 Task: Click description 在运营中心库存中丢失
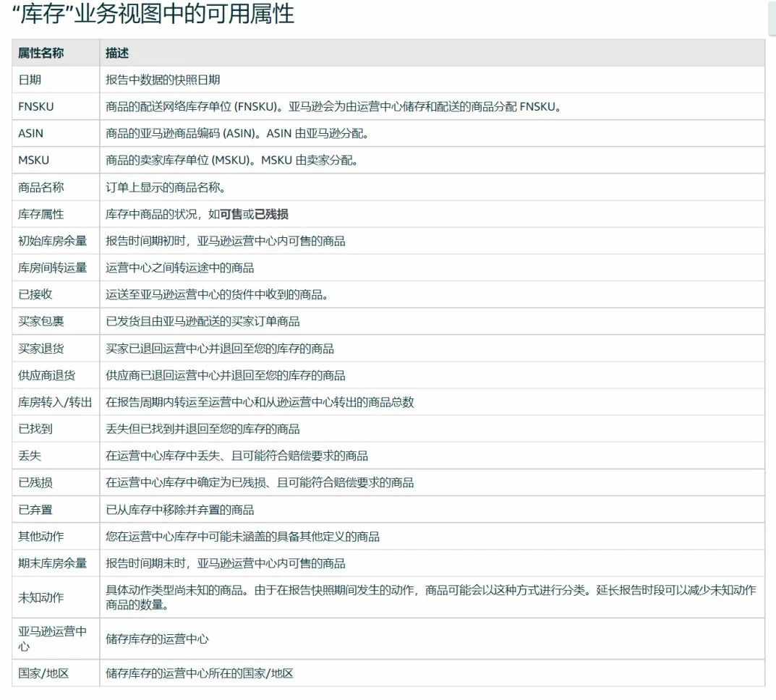click(x=236, y=456)
